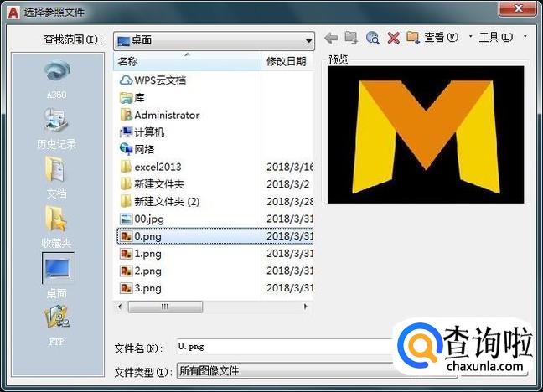Select Desktop (桌面) in the sidebar
The width and height of the screenshot is (543, 392).
point(57,276)
